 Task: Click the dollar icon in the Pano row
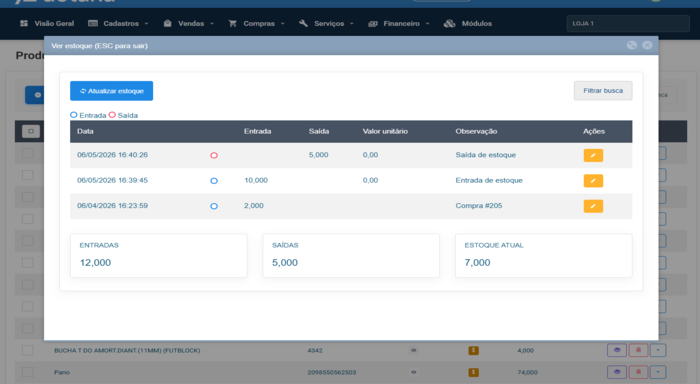point(474,372)
